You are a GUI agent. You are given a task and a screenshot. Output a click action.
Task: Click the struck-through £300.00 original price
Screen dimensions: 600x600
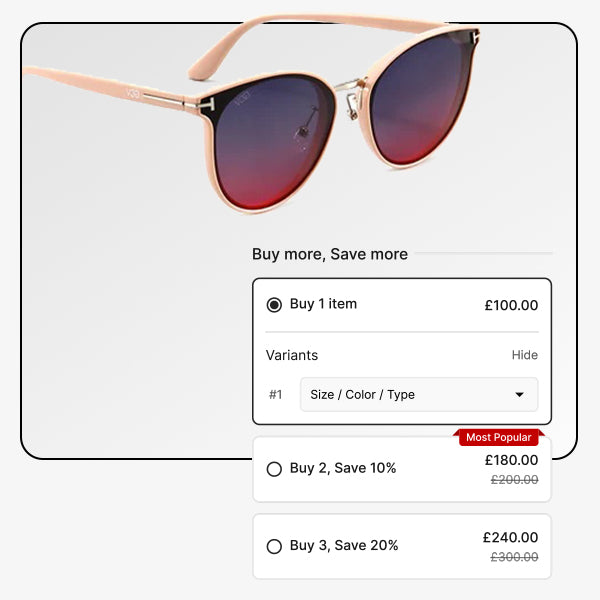click(x=515, y=557)
